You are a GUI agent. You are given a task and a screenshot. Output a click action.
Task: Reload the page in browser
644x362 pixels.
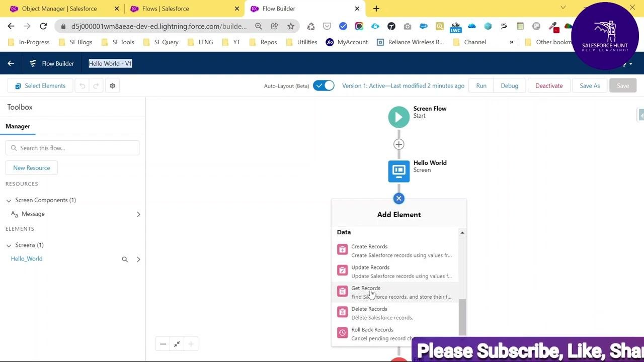43,26
